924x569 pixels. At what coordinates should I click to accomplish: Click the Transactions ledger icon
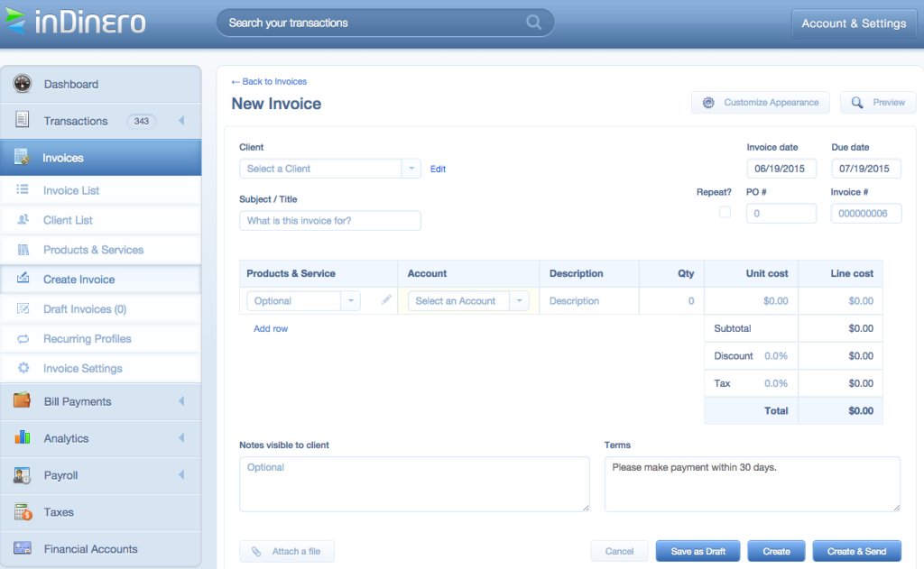pyautogui.click(x=23, y=120)
